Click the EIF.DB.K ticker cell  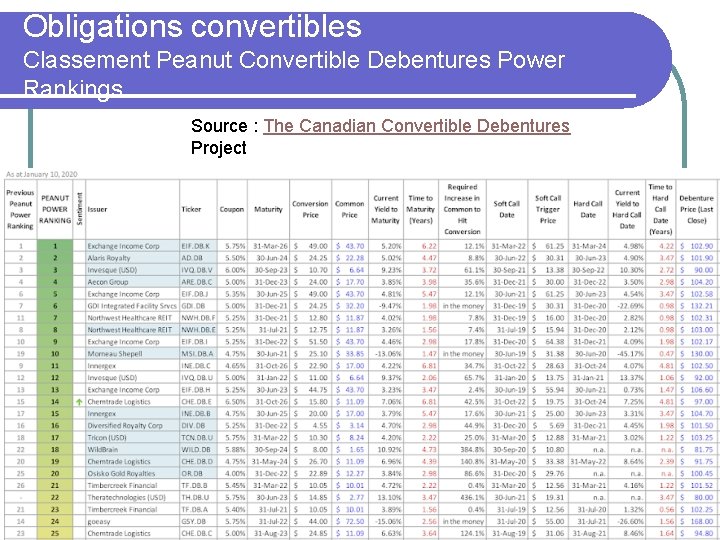[198, 246]
